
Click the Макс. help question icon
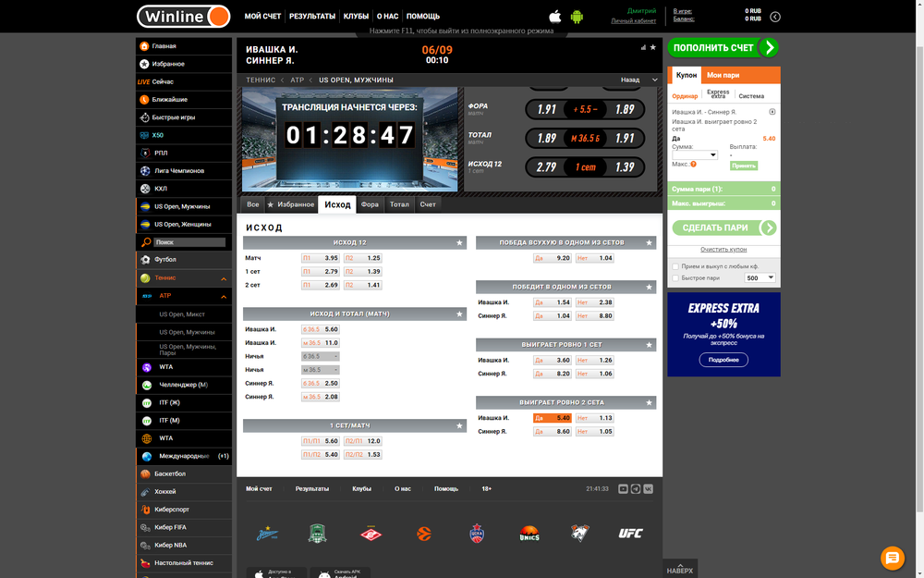[x=694, y=165]
